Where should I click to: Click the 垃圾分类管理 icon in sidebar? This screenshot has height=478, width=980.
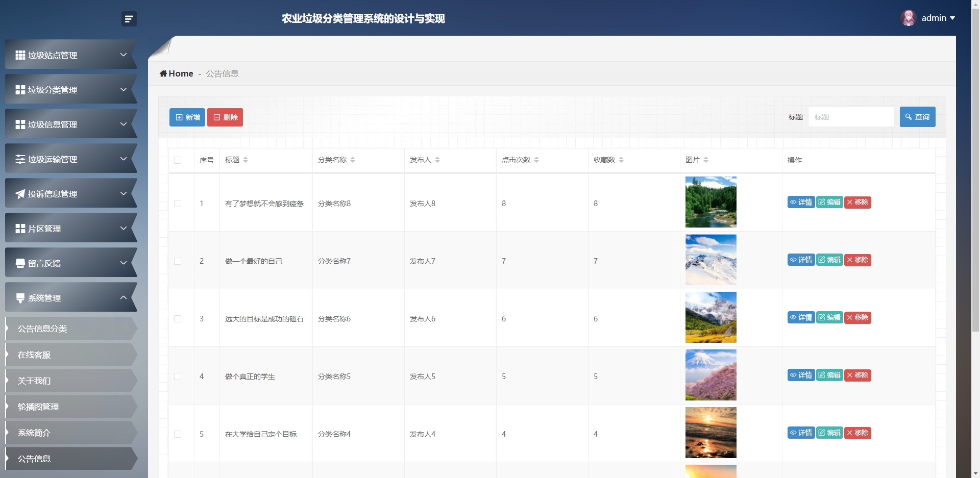tap(20, 89)
